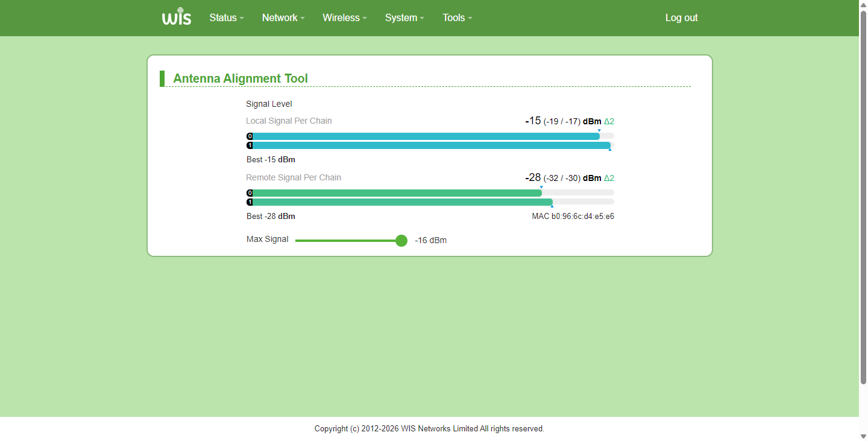Click the local chain 1 badge
The image size is (868, 441).
point(250,145)
